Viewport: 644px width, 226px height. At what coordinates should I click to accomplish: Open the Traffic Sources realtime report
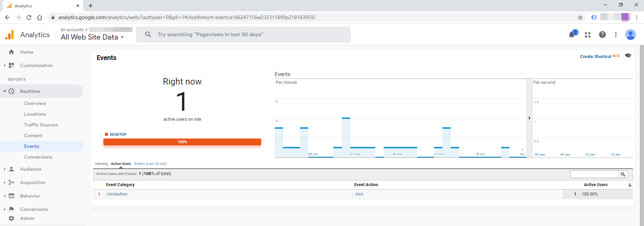tap(41, 125)
